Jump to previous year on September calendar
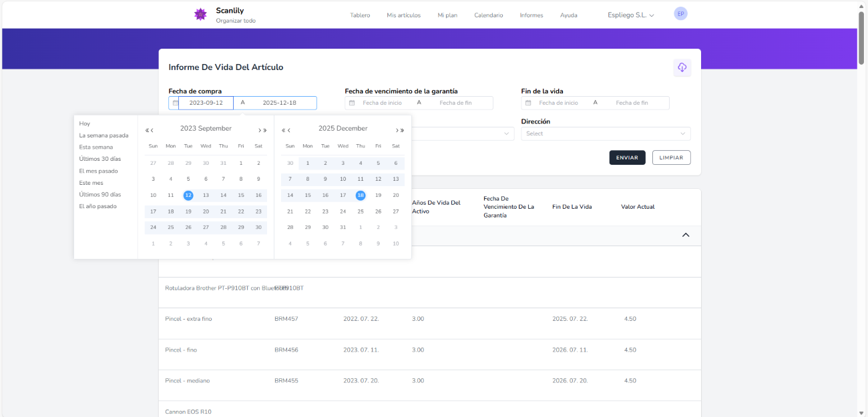This screenshot has width=868, height=417. 146,129
